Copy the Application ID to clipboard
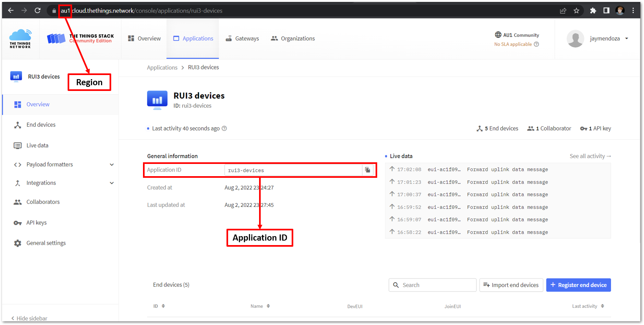 (x=367, y=170)
